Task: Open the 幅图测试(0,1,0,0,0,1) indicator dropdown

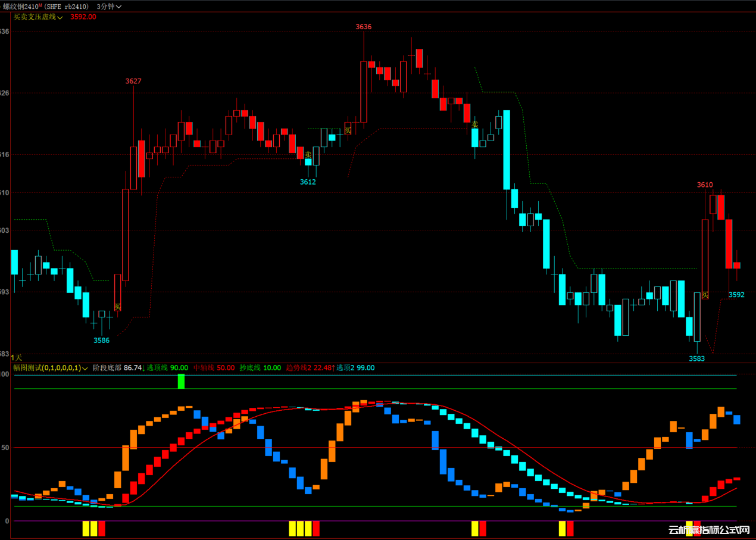Action: coord(50,368)
